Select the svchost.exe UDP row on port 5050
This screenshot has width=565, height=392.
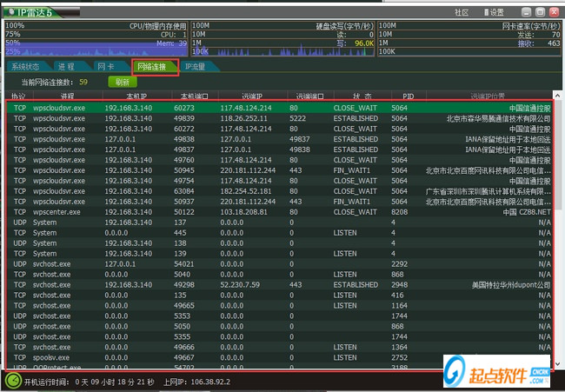(x=279, y=327)
